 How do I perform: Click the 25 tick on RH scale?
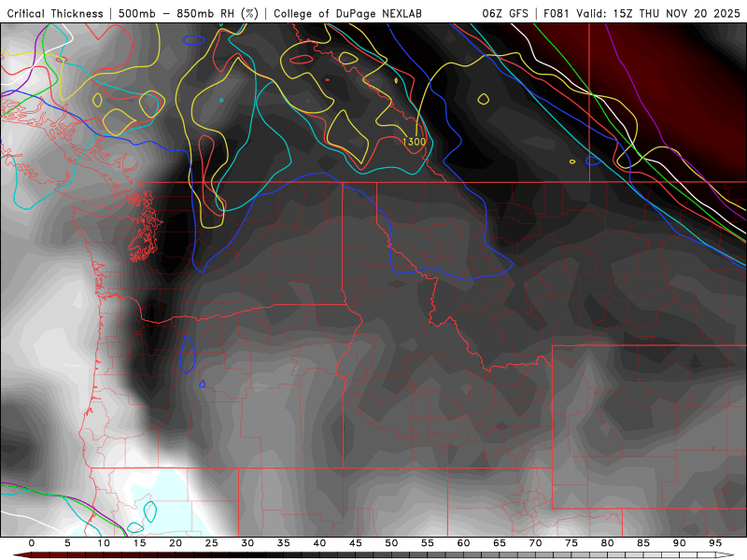[x=212, y=543]
